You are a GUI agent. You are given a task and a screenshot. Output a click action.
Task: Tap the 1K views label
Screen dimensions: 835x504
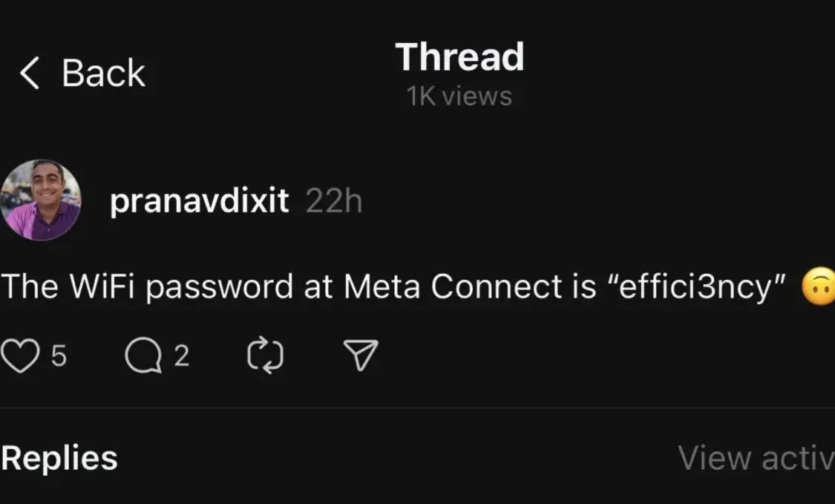[x=459, y=96]
